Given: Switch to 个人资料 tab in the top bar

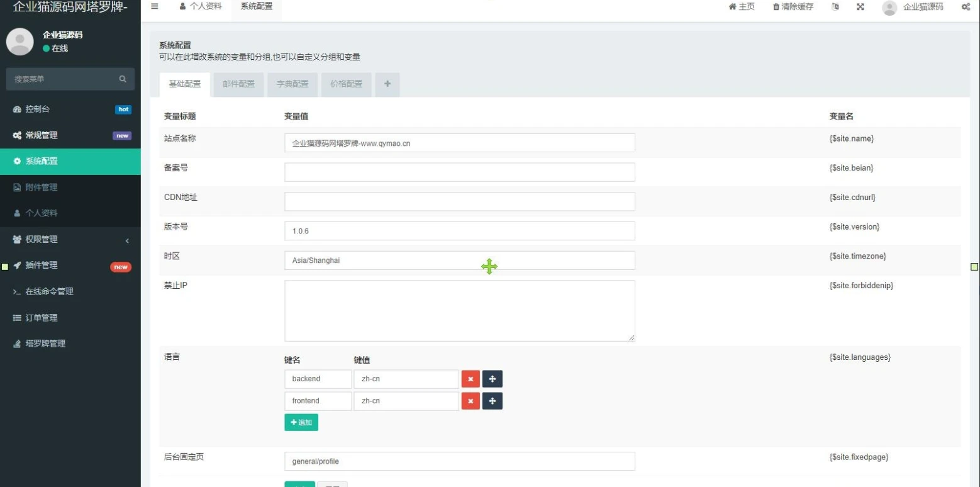Looking at the screenshot, I should (201, 7).
